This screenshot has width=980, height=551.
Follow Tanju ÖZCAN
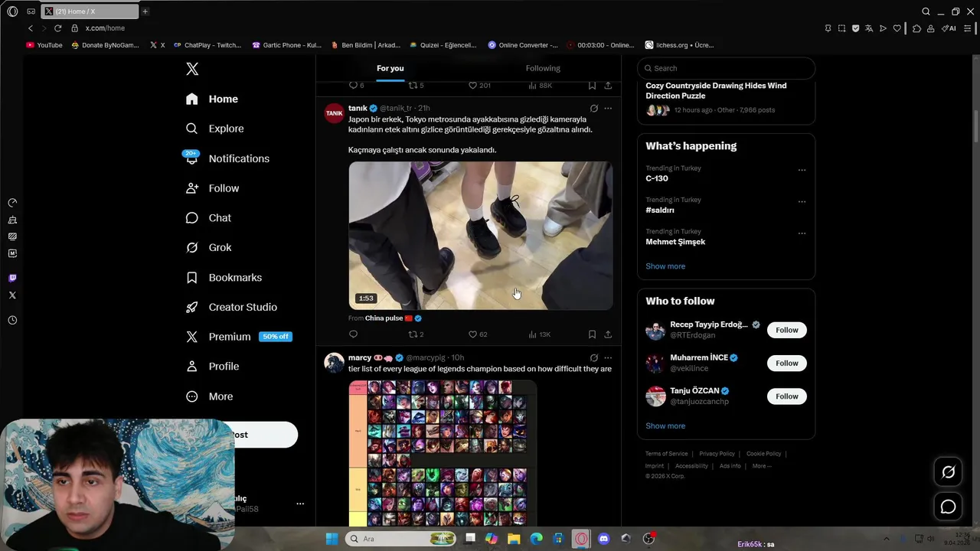pos(787,396)
